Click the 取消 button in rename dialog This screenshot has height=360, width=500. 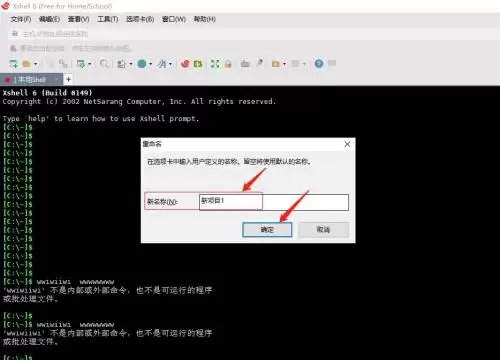[323, 230]
